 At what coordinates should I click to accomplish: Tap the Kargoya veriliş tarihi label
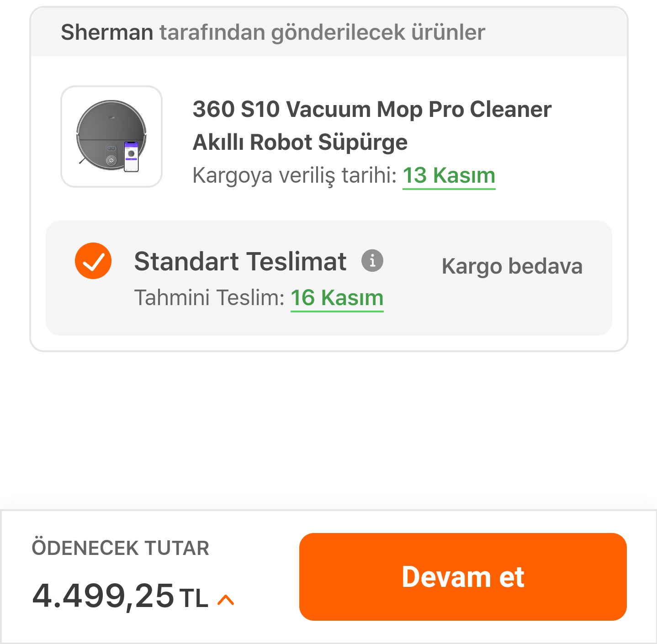pyautogui.click(x=295, y=175)
